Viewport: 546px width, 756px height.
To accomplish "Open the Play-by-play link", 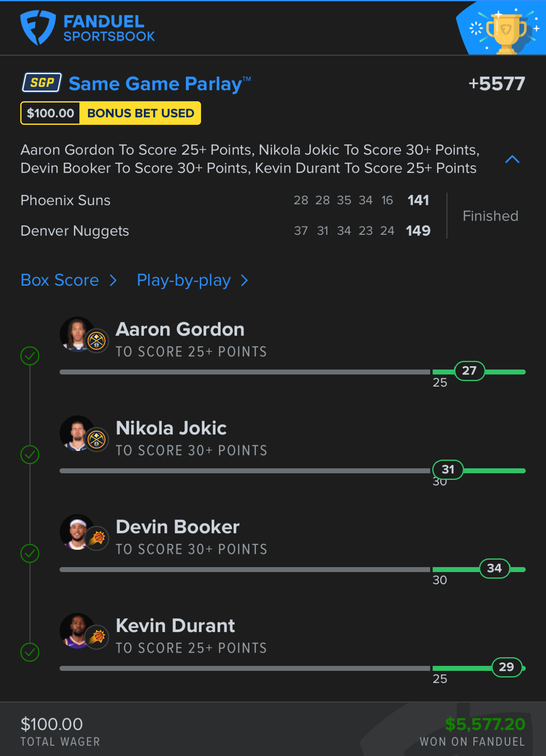I will (184, 281).
